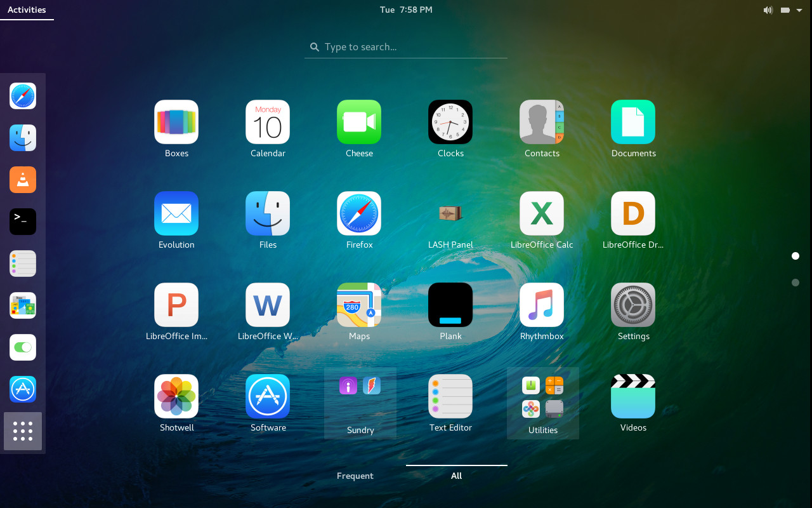
Task: Open the Maps application
Action: (359, 305)
